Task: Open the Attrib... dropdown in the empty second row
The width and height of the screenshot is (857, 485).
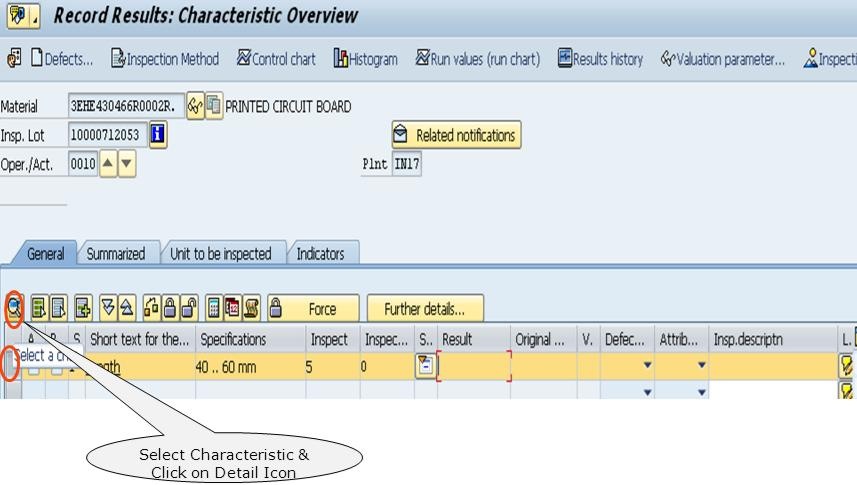Action: 701,391
